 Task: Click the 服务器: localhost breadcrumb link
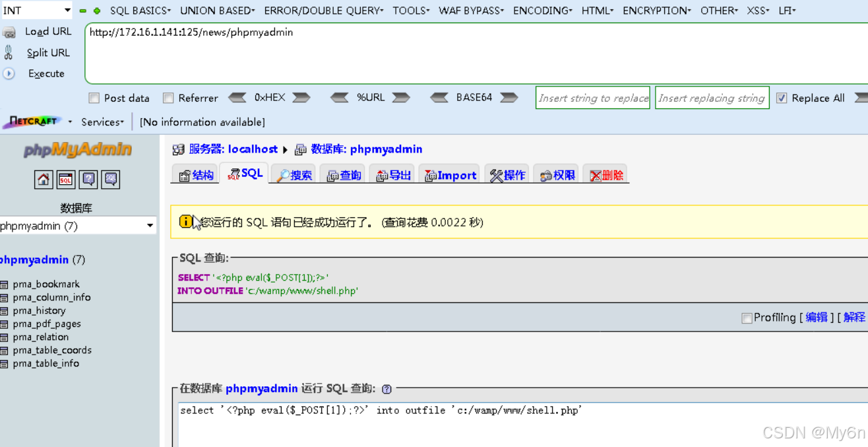point(233,149)
